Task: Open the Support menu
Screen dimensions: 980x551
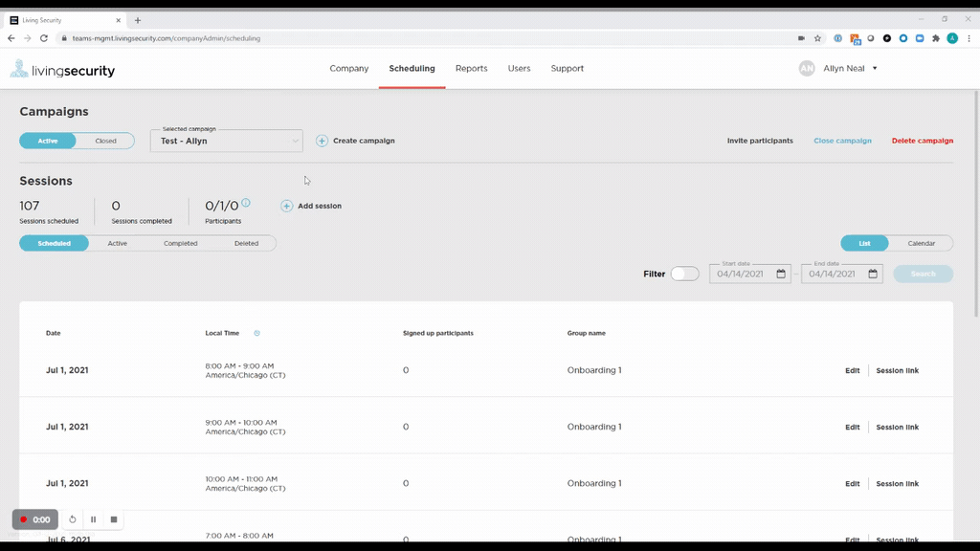Action: click(567, 68)
